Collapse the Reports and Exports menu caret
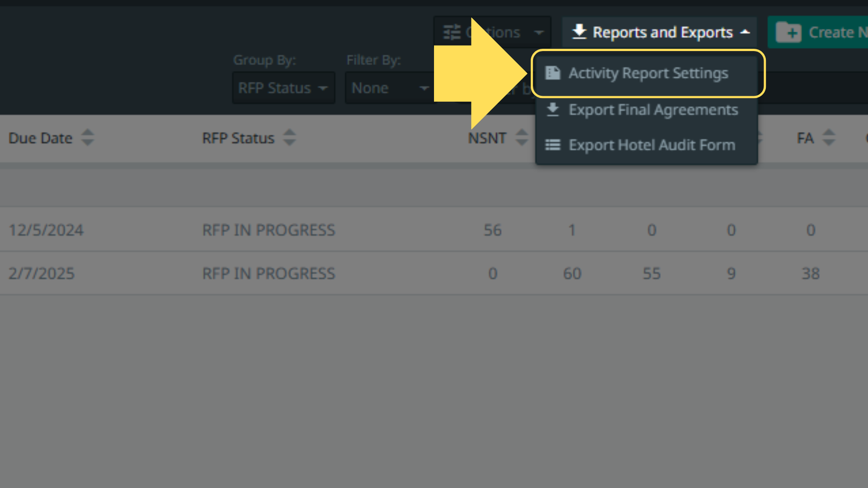This screenshot has width=868, height=488. pos(745,32)
